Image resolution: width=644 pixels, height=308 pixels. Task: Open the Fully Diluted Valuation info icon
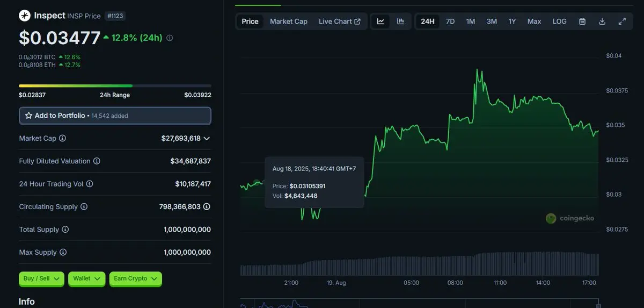click(97, 161)
